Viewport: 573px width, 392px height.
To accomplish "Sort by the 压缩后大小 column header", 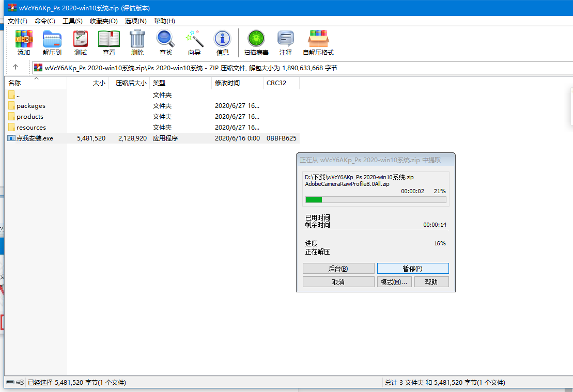I will (129, 83).
